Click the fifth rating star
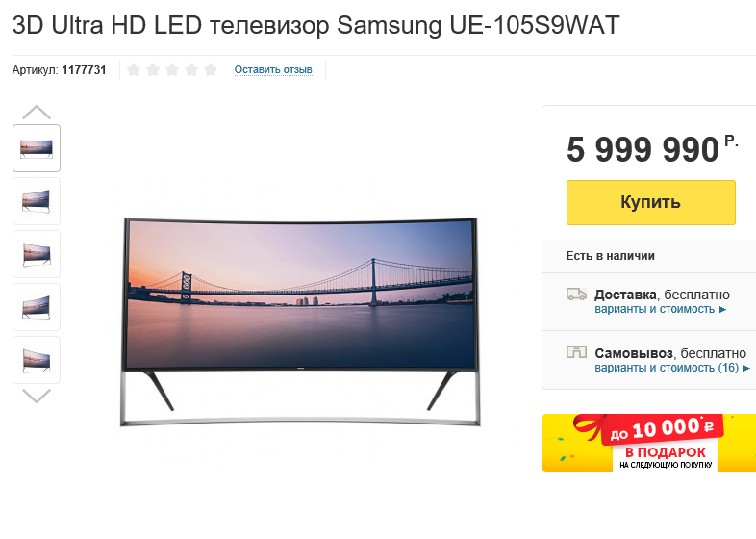Screen dimensions: 756x539 tap(211, 70)
